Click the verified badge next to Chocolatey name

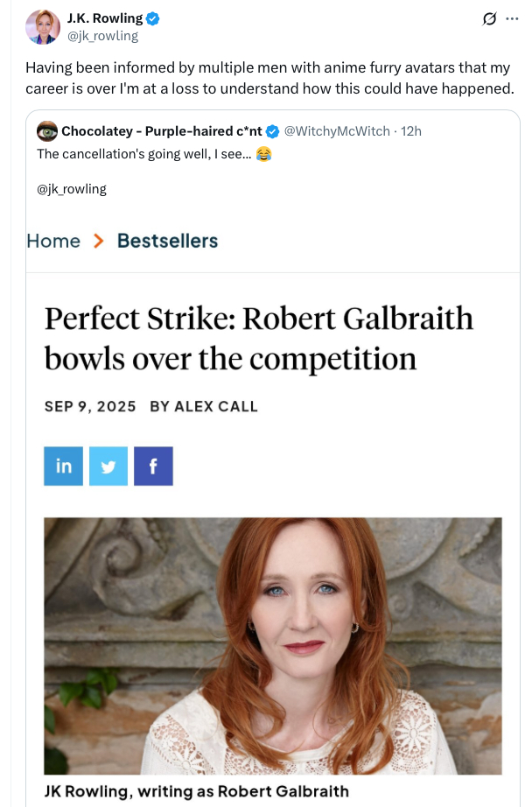[272, 131]
